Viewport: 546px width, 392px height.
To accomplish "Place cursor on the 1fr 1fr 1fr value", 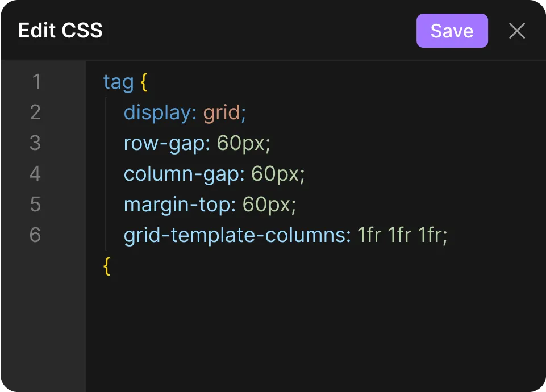I will [x=399, y=235].
